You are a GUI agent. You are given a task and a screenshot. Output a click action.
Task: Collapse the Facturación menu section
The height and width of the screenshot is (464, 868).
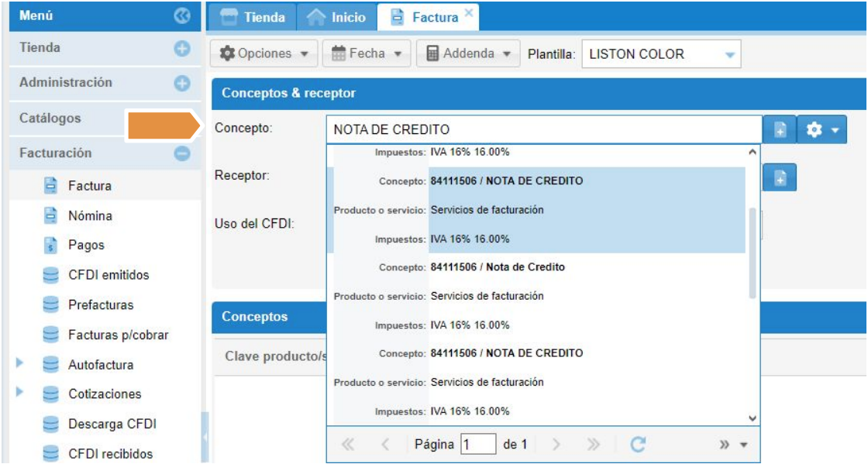[182, 153]
